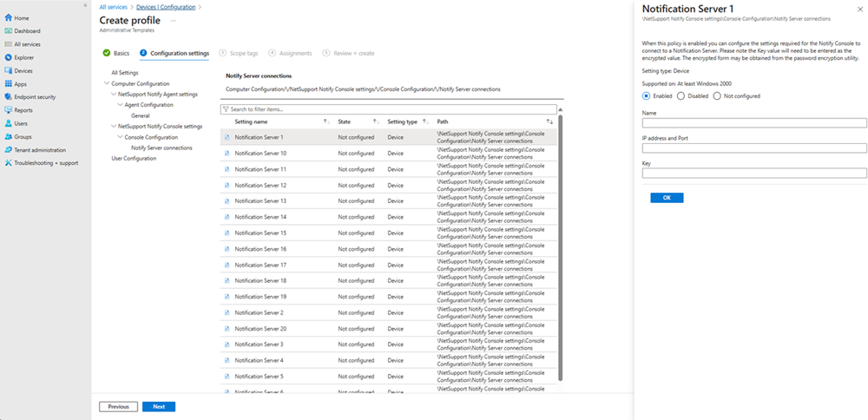The width and height of the screenshot is (868, 420).
Task: Open the Notification Server 20 row
Action: (389, 329)
